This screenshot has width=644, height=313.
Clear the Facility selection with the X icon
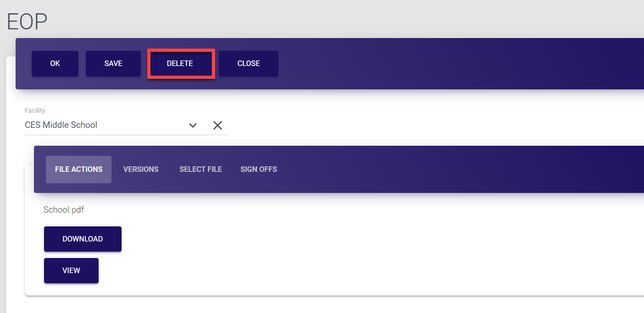217,125
